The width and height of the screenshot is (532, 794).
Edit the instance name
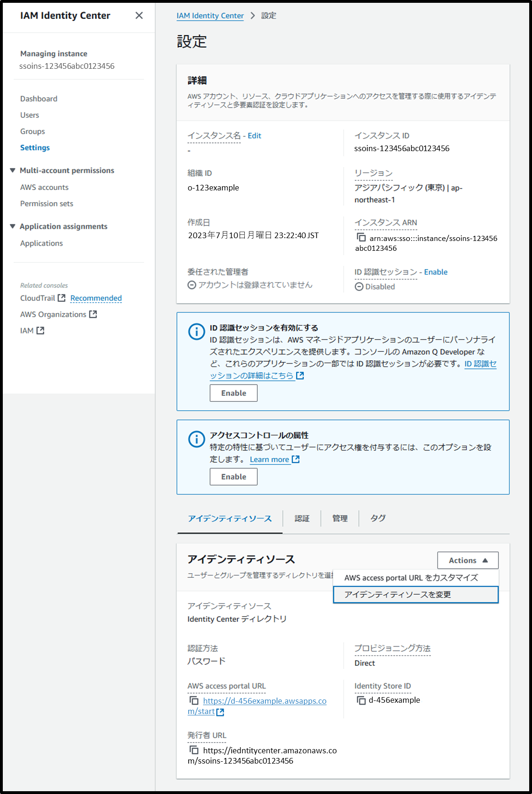click(x=255, y=136)
